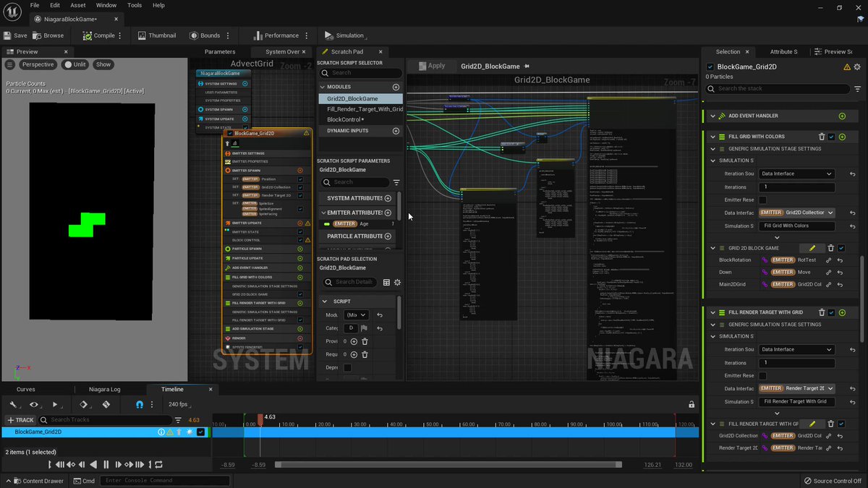Image resolution: width=868 pixels, height=488 pixels.
Task: Click the warning icon on the BlockGame_Grid2D track
Action: click(171, 432)
